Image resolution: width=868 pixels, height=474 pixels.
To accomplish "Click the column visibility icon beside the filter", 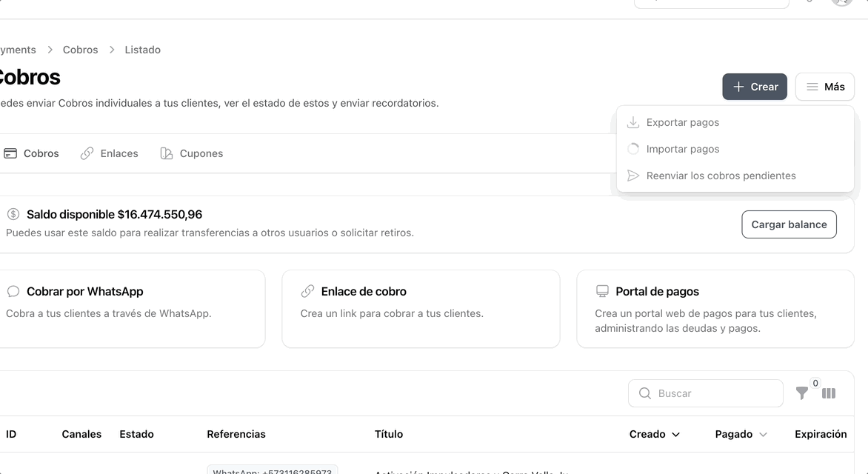I will [x=829, y=393].
